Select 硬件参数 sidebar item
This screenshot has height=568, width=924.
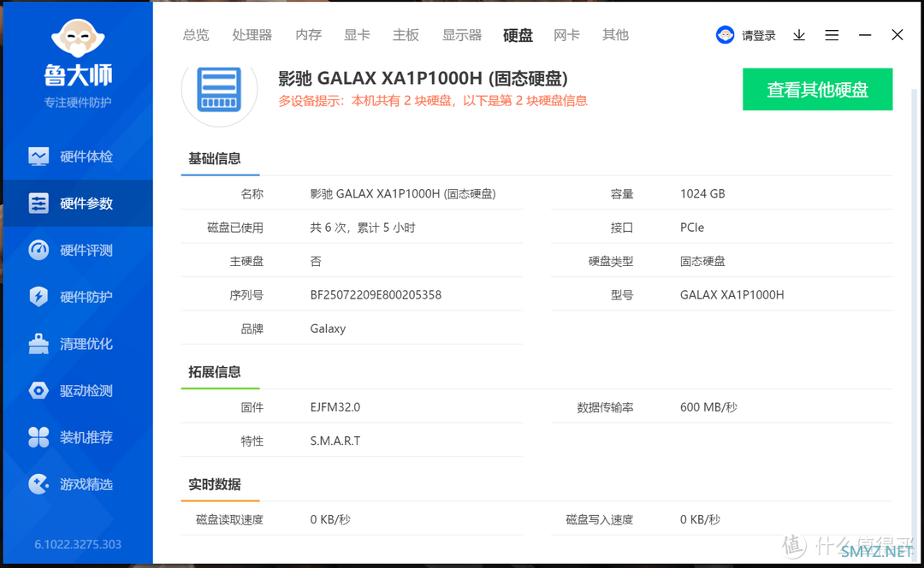(78, 204)
